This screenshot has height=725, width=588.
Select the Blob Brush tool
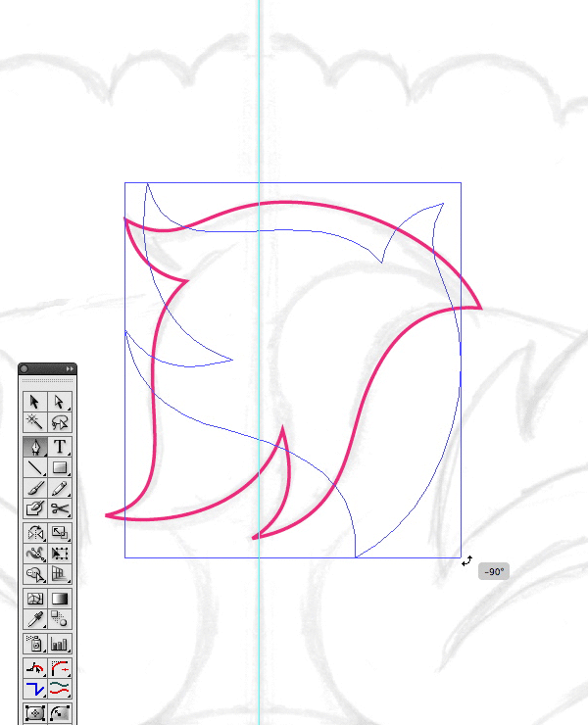[x=35, y=508]
